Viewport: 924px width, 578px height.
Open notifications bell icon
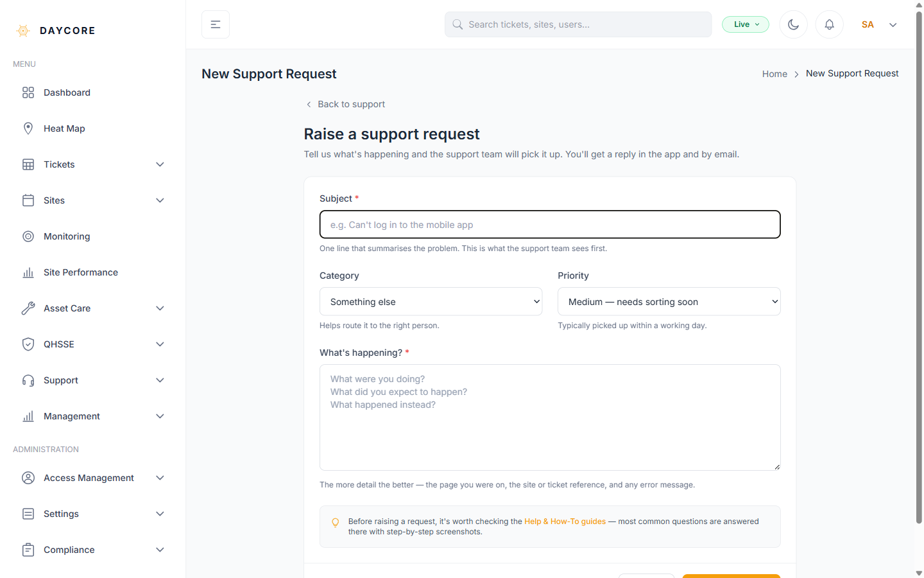click(830, 24)
